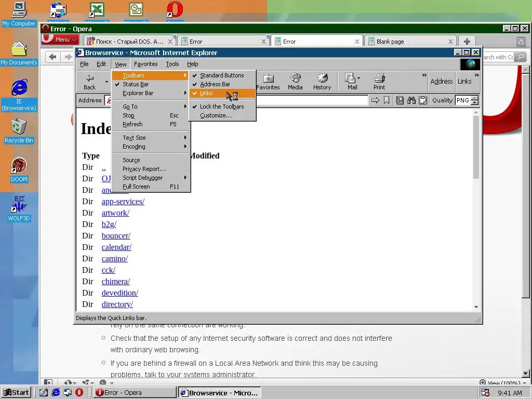The height and width of the screenshot is (399, 532).
Task: Open the Favorites menu
Action: pos(146,64)
